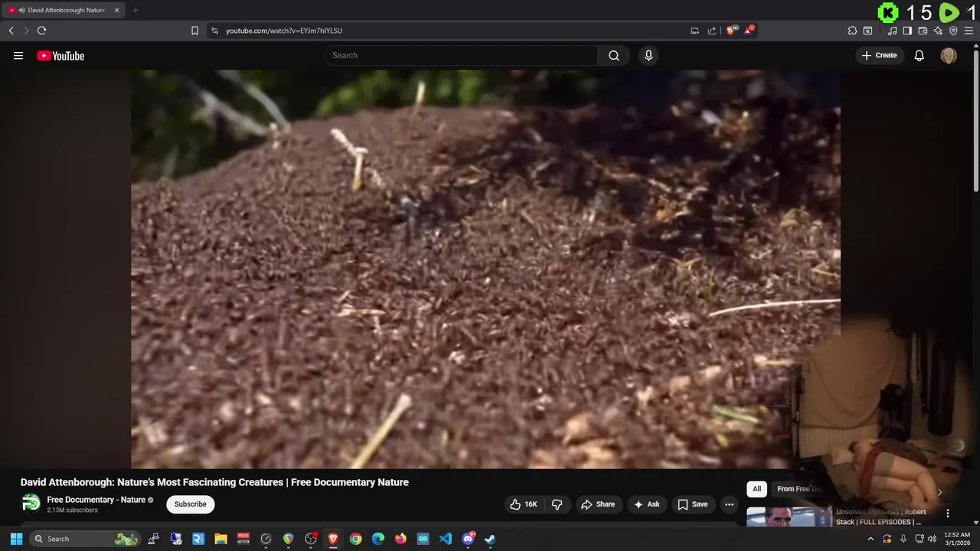The width and height of the screenshot is (980, 551).
Task: Close the David Attenborough browser tab
Action: coord(116,10)
